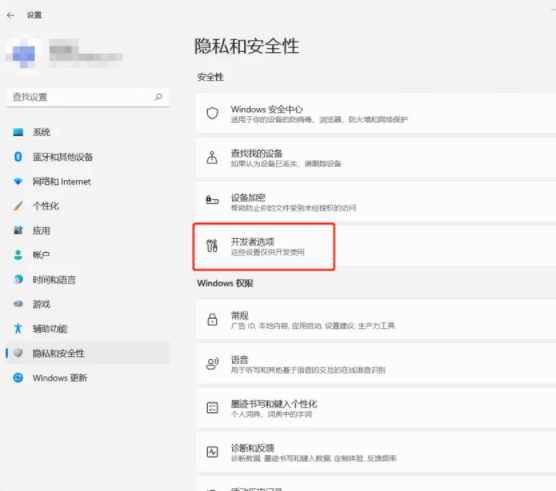
Task: Open 诊断和反馈 entry
Action: (376, 452)
